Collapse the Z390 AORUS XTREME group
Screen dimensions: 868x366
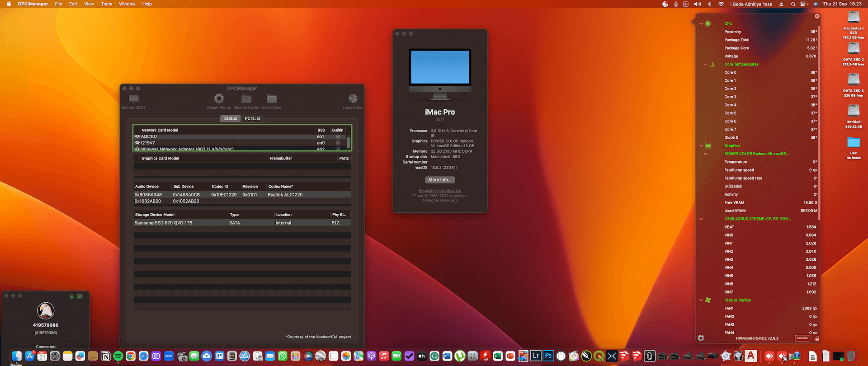(701, 219)
